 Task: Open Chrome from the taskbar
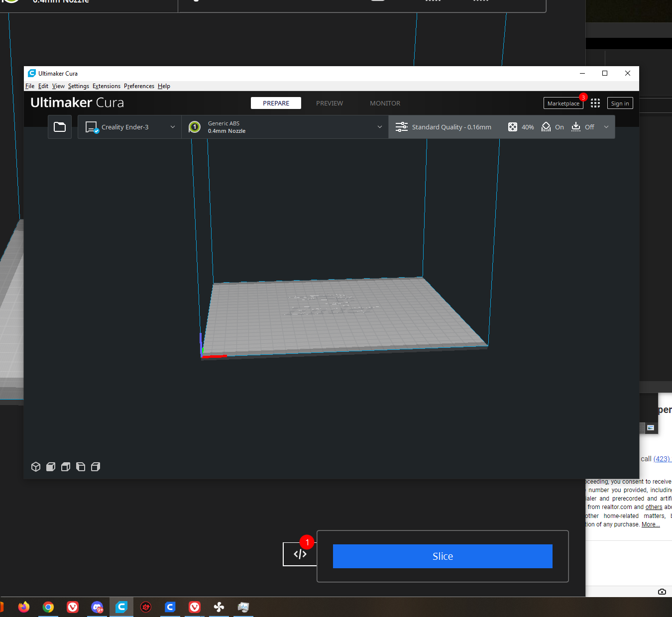[48, 607]
